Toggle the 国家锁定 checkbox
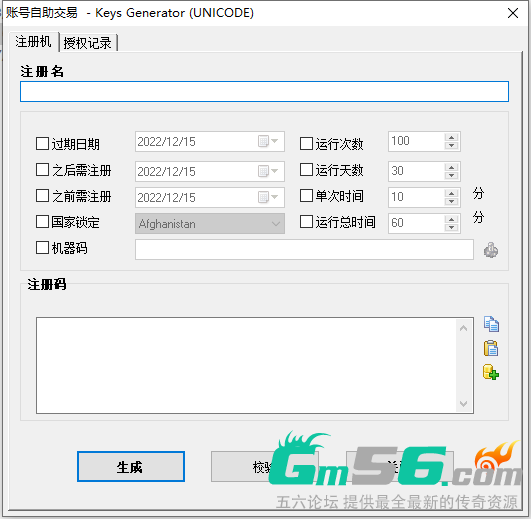This screenshot has width=531, height=519. pyautogui.click(x=42, y=222)
